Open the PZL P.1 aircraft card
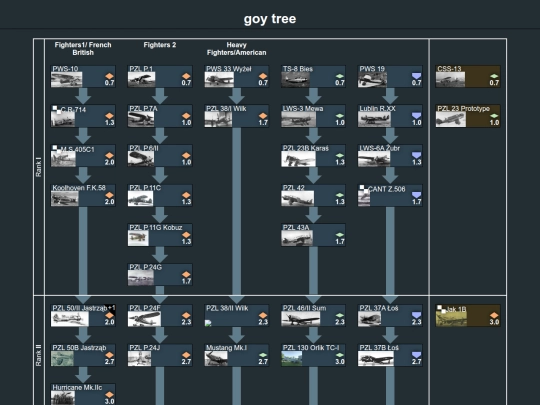This screenshot has height=405, width=540. tap(160, 76)
